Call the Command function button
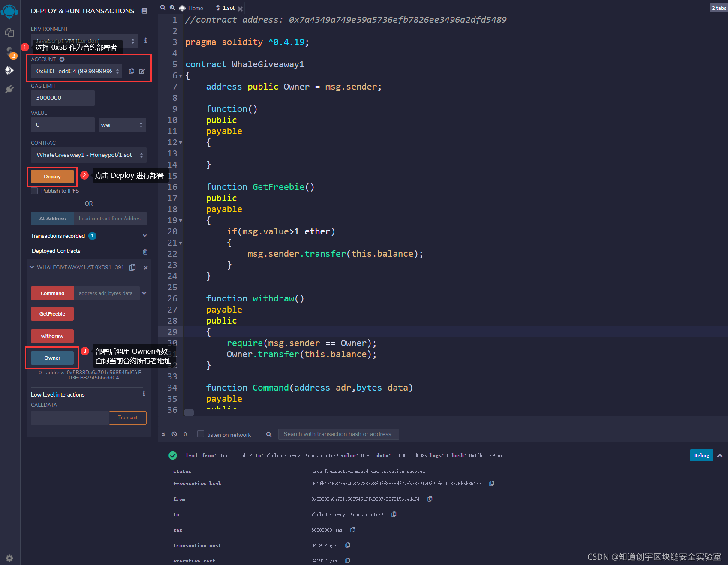Image resolution: width=728 pixels, height=565 pixels. coord(52,293)
